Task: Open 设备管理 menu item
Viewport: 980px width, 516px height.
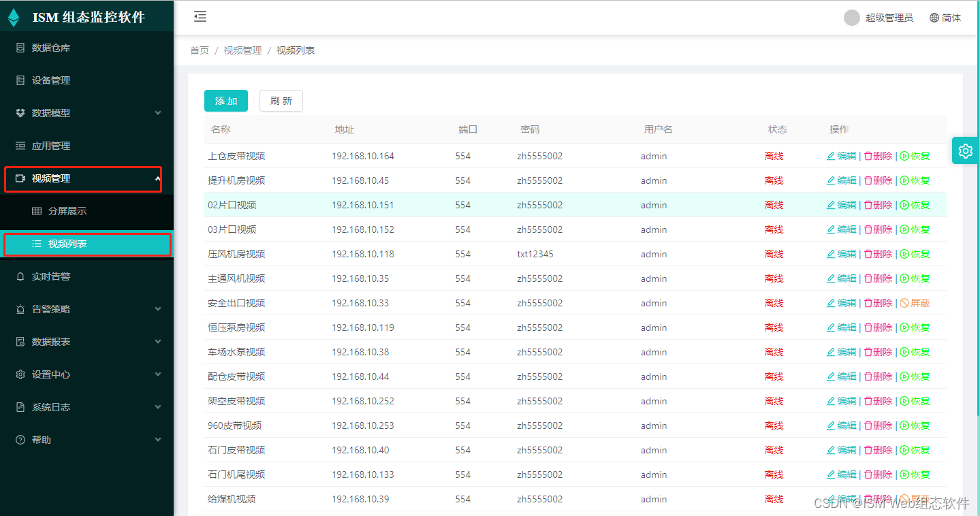Action: [44, 80]
